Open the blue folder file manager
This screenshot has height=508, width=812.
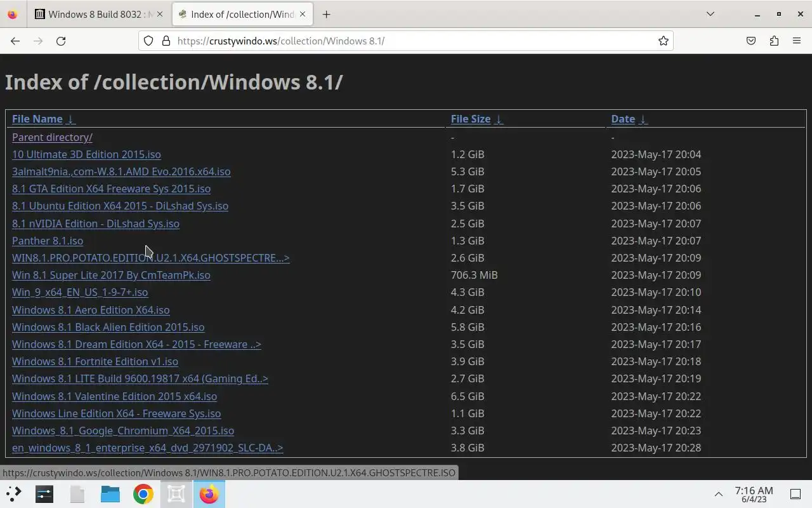[x=110, y=494]
